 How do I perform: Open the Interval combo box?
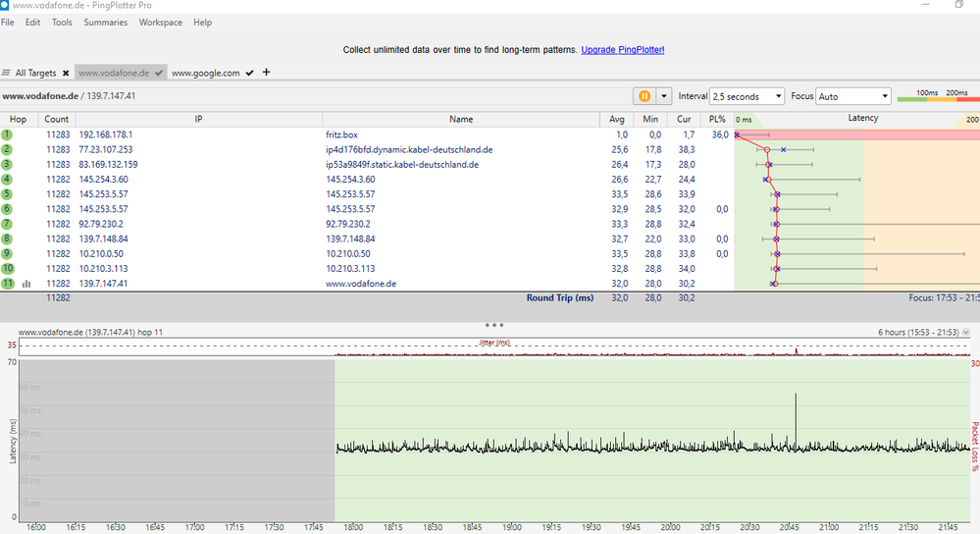(748, 96)
